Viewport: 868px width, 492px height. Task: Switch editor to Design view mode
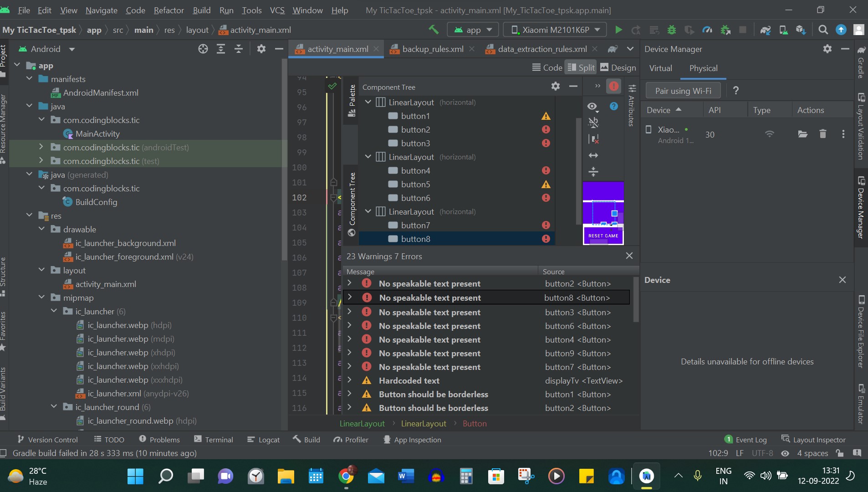tap(618, 67)
